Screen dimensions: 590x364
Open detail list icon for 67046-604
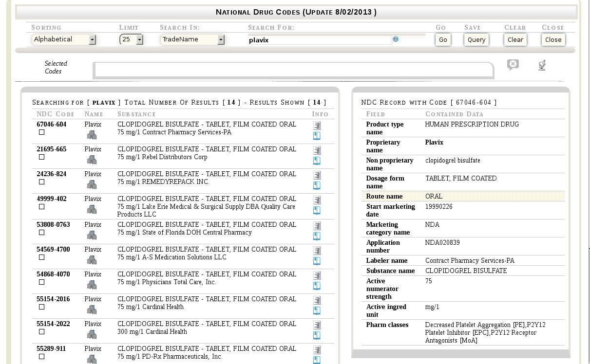[317, 125]
